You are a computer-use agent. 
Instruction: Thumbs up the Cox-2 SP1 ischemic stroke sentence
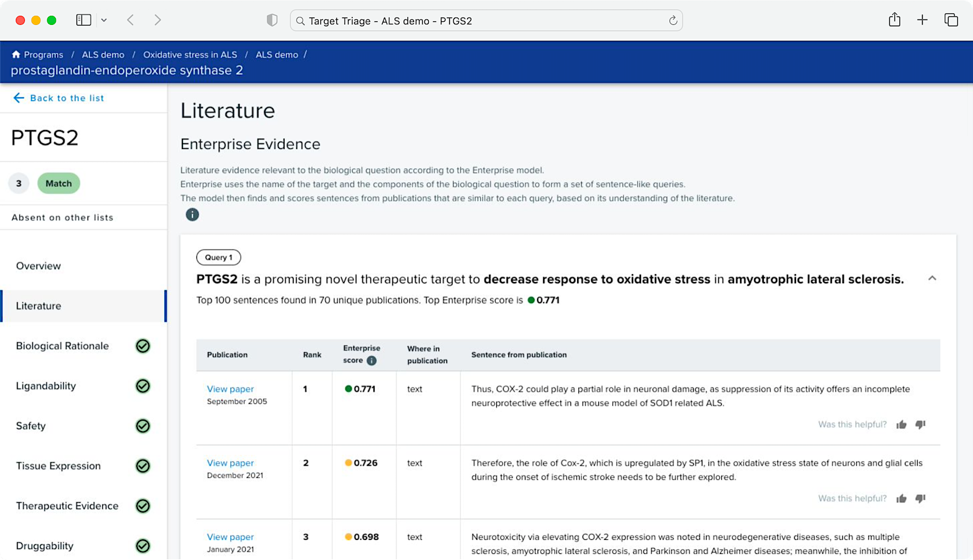pyautogui.click(x=901, y=499)
